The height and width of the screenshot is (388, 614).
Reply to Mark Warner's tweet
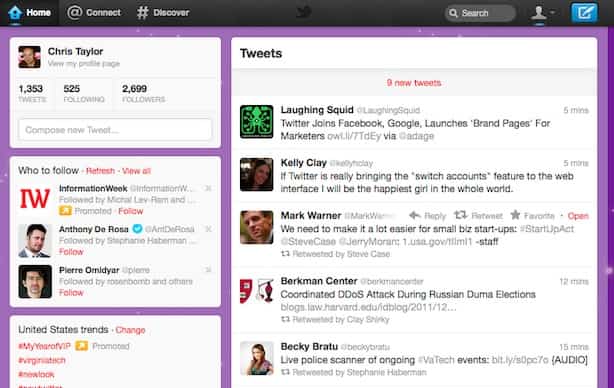[x=428, y=216]
